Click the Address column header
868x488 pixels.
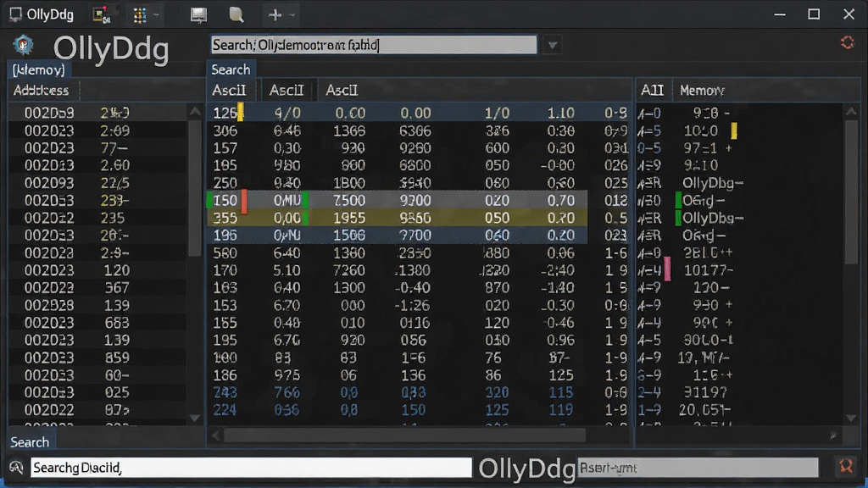(41, 90)
